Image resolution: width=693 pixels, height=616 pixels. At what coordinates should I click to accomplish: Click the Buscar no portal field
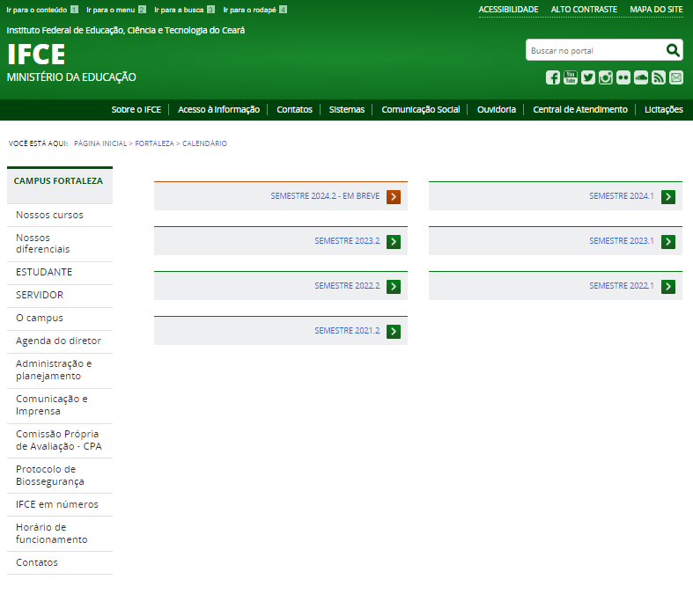point(594,51)
